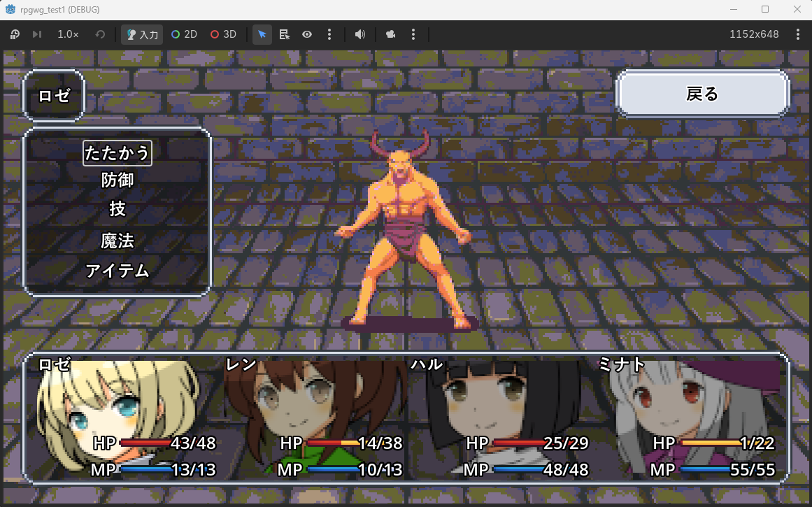The image size is (812, 507).
Task: Click the minotaur enemy sprite
Action: 404,231
